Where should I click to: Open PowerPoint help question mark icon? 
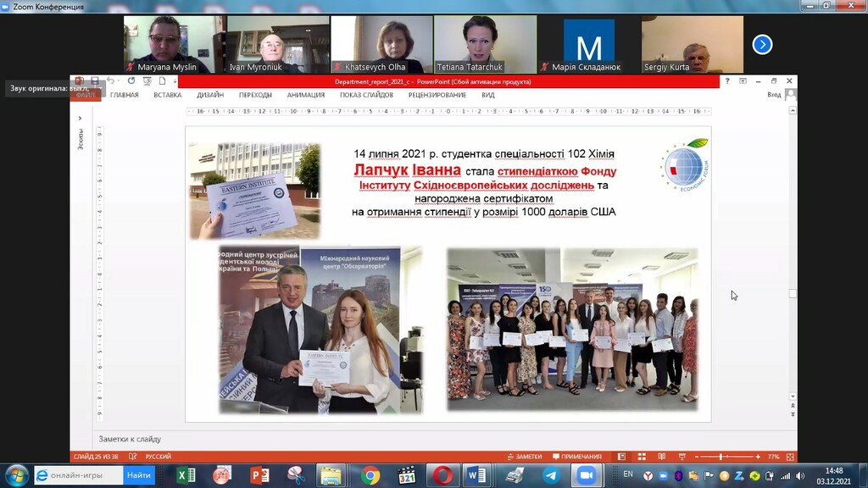click(x=726, y=80)
